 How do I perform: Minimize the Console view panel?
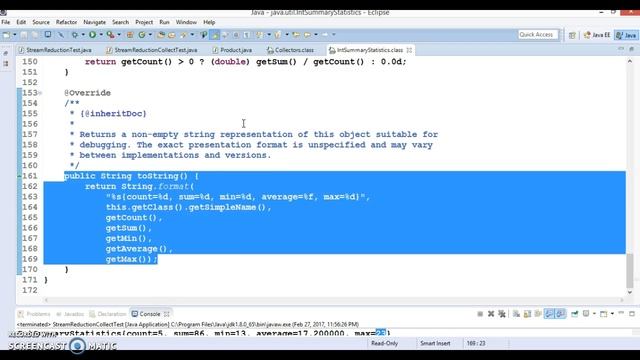click(621, 313)
